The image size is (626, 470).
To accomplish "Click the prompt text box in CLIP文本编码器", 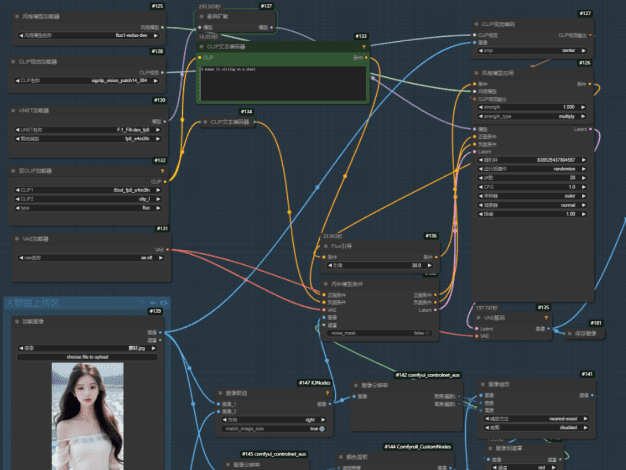I will pyautogui.click(x=283, y=83).
